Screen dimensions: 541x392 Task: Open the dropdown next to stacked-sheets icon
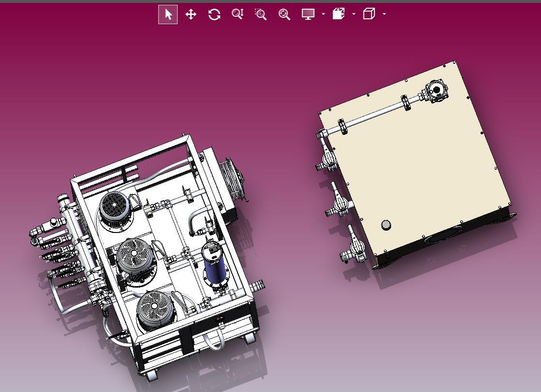pyautogui.click(x=353, y=14)
